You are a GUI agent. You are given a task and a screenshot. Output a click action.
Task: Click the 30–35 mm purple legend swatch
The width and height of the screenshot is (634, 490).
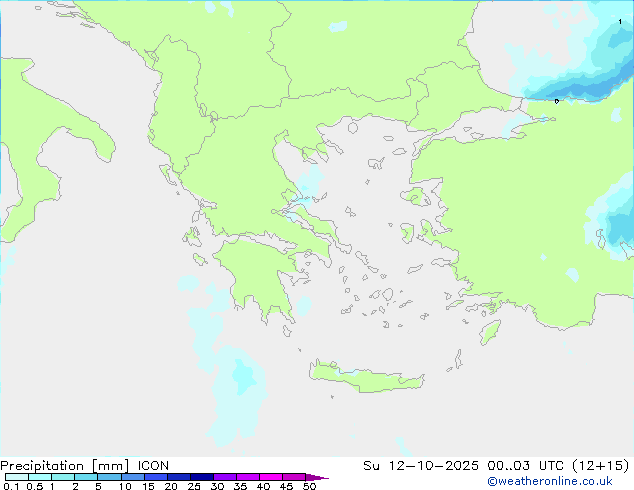pyautogui.click(x=224, y=477)
